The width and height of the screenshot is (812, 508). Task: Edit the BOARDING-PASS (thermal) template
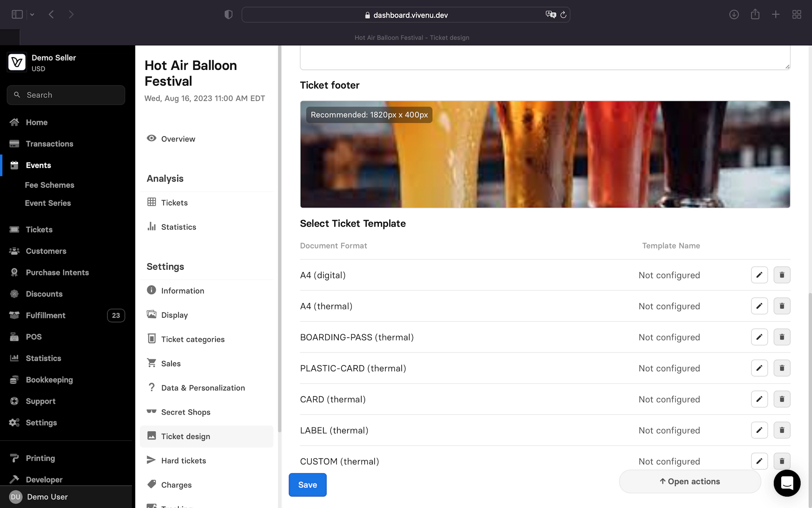pos(759,337)
